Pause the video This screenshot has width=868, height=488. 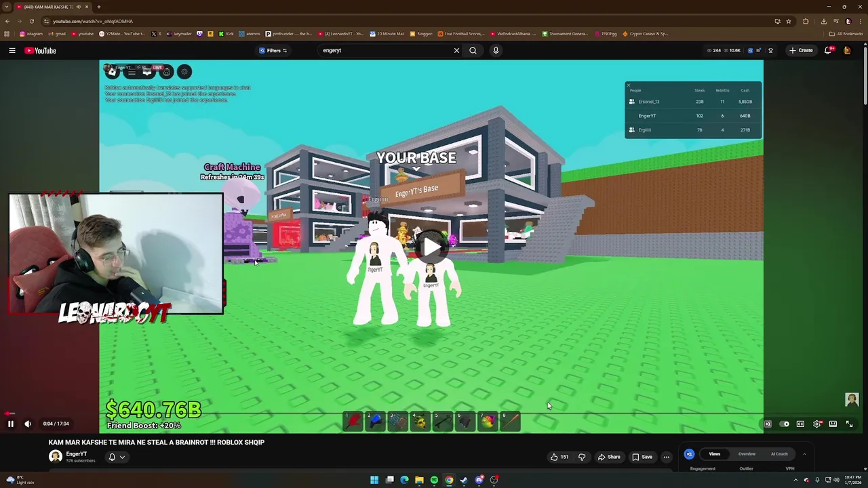(x=11, y=424)
